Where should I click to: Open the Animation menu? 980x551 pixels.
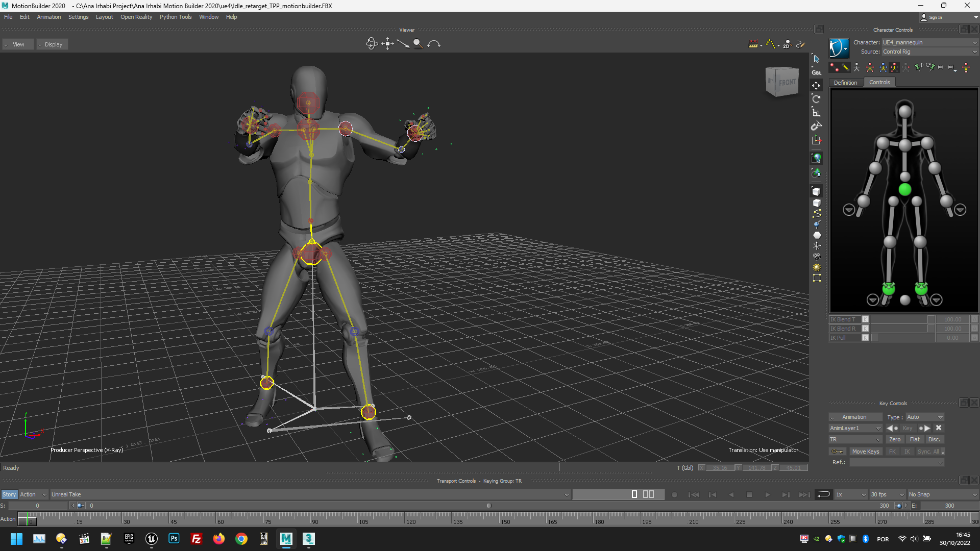[48, 17]
